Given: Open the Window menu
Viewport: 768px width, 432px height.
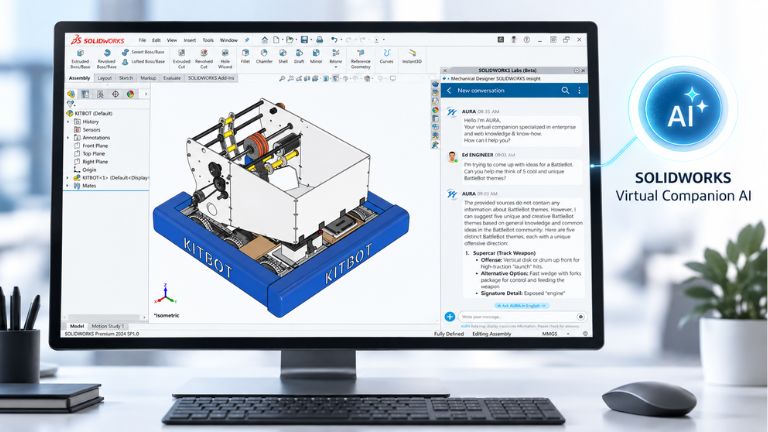Looking at the screenshot, I should (229, 40).
